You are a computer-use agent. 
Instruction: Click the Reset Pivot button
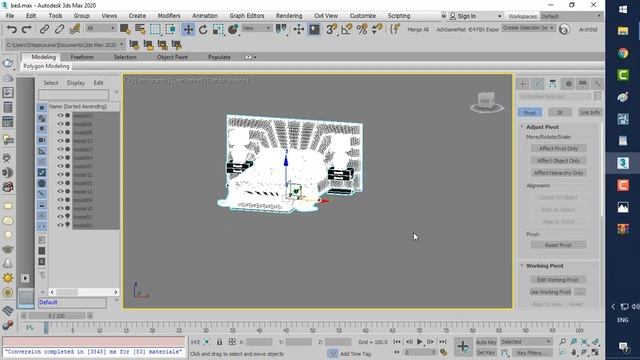(x=558, y=245)
